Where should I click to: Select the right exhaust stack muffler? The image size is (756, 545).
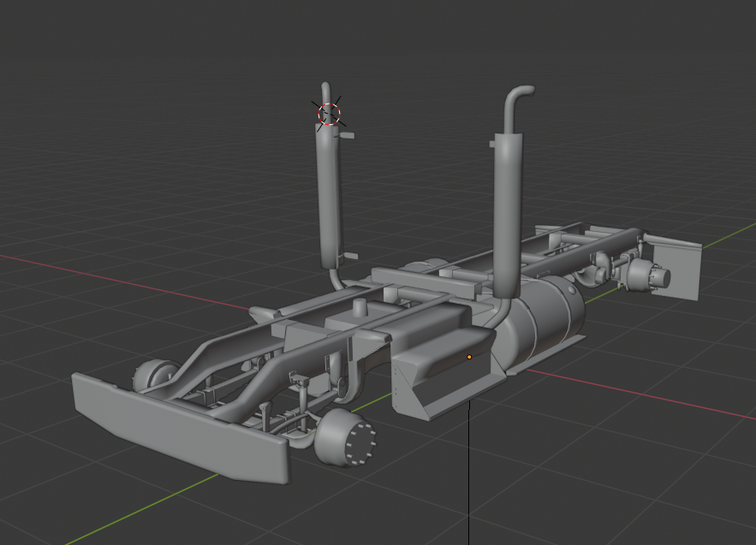click(508, 216)
